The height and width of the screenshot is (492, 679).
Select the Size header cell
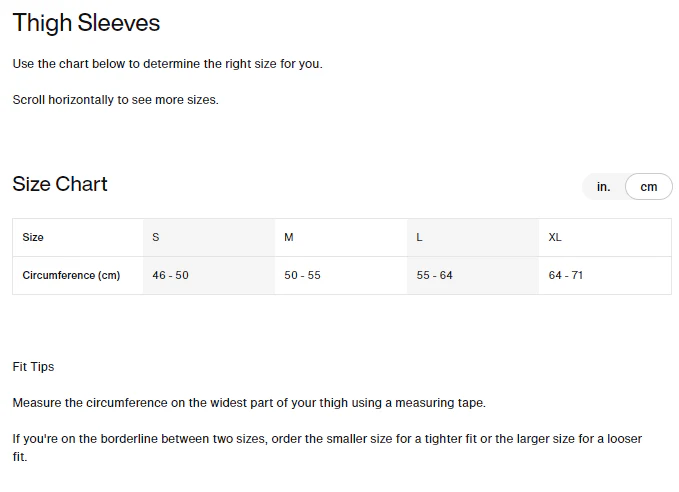(x=78, y=237)
